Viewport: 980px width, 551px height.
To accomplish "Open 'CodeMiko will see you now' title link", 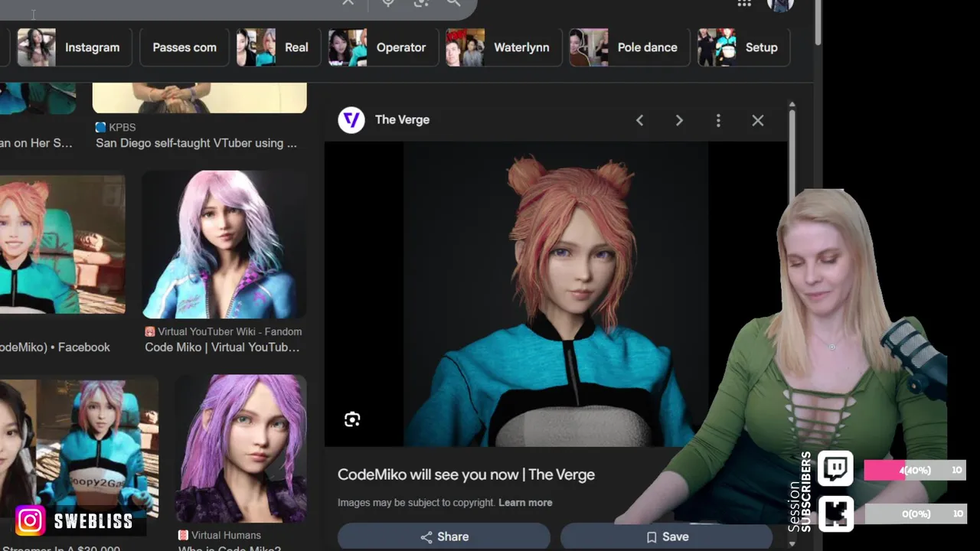I will (466, 474).
